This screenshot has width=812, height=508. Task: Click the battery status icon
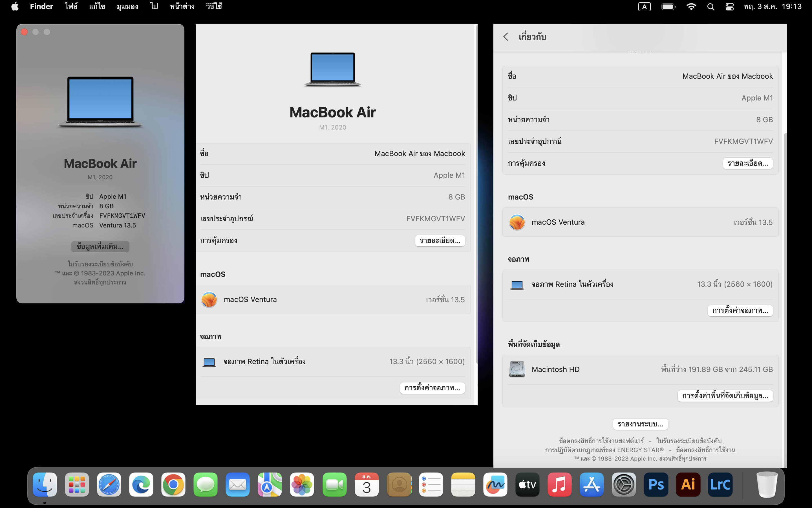click(x=668, y=7)
